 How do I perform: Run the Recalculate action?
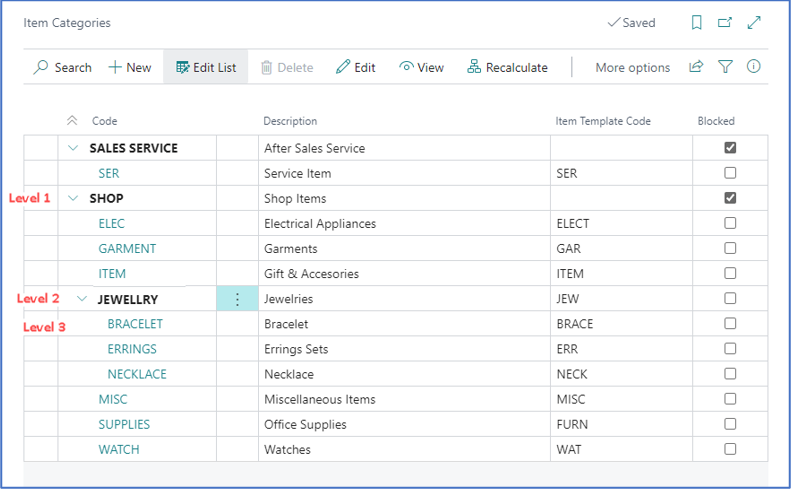pos(507,67)
